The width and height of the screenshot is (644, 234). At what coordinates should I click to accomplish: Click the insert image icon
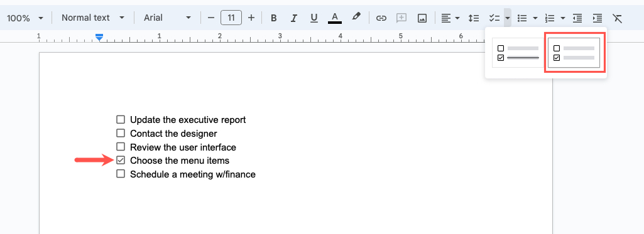tap(422, 18)
